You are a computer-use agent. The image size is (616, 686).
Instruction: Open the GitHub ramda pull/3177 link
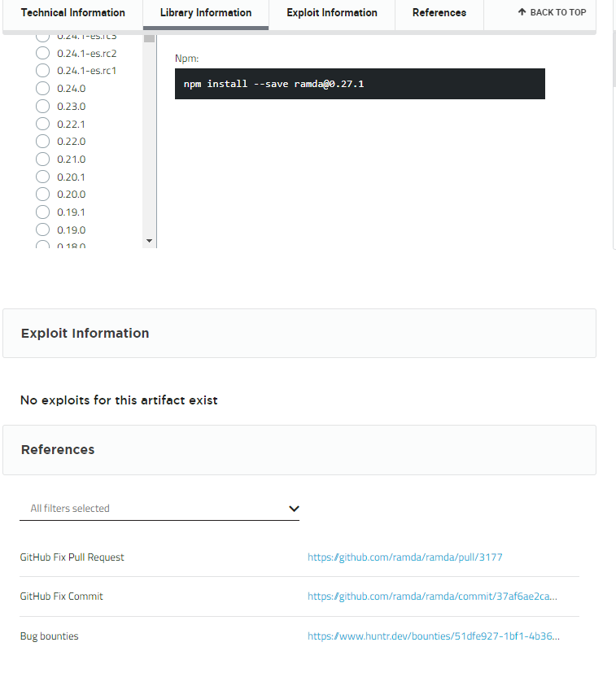coord(404,557)
